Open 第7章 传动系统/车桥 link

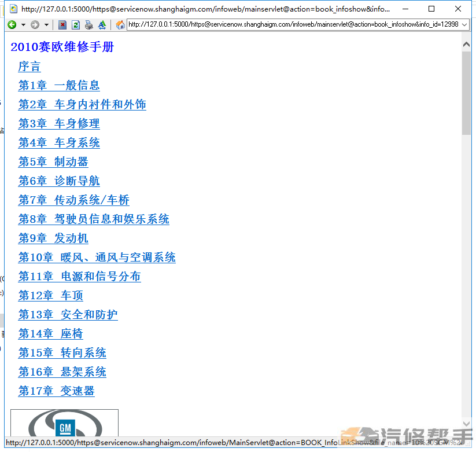click(x=74, y=200)
